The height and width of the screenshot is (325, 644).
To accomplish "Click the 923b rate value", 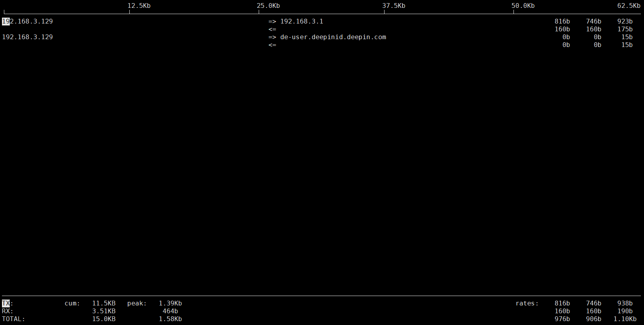I will coord(625,21).
